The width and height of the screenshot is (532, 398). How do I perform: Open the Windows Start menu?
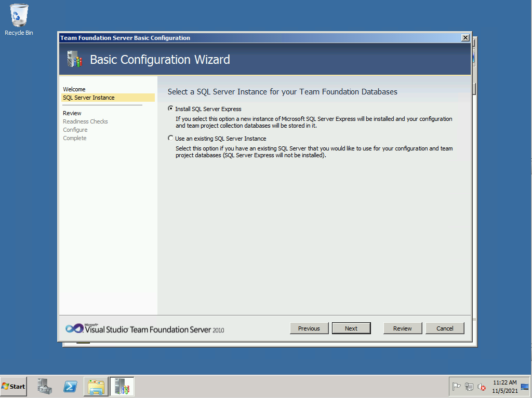(14, 387)
